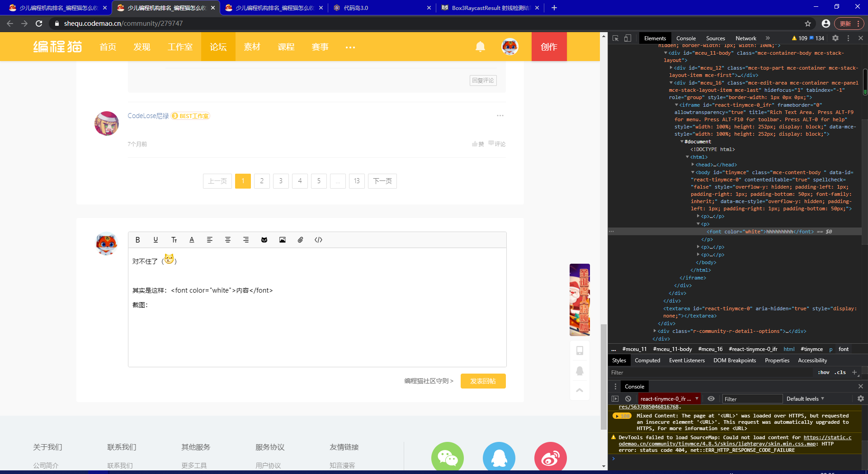Click 创作 create button
Viewport: 868px width, 474px height.
click(x=549, y=47)
